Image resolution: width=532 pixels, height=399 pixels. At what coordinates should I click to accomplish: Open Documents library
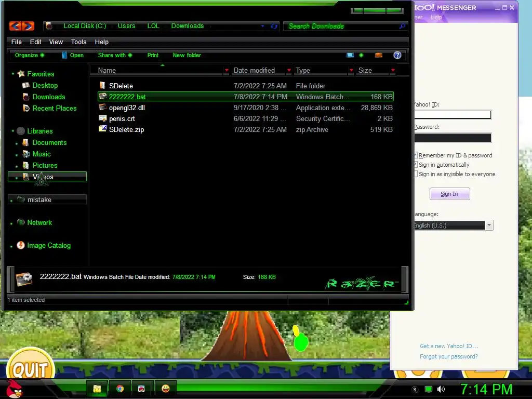pos(49,142)
